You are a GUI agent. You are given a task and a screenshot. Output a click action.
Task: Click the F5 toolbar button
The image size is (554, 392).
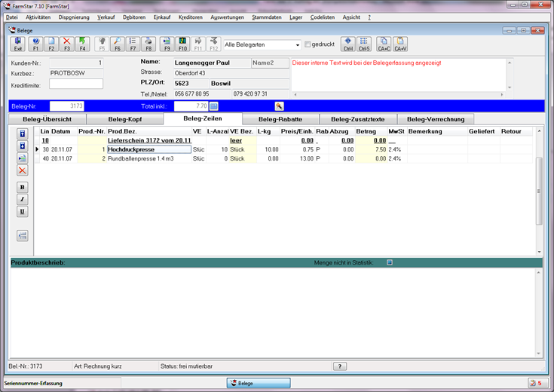[102, 44]
